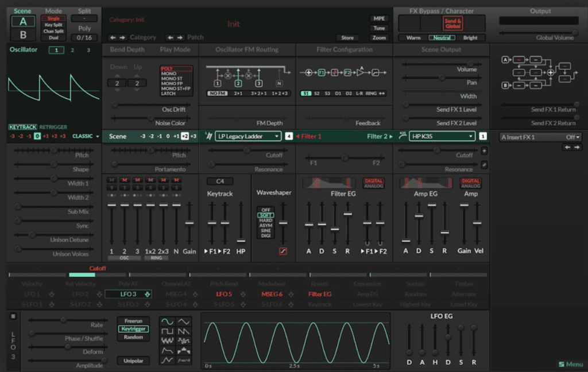
Task: Toggle the Unipolar LFO button
Action: (133, 361)
